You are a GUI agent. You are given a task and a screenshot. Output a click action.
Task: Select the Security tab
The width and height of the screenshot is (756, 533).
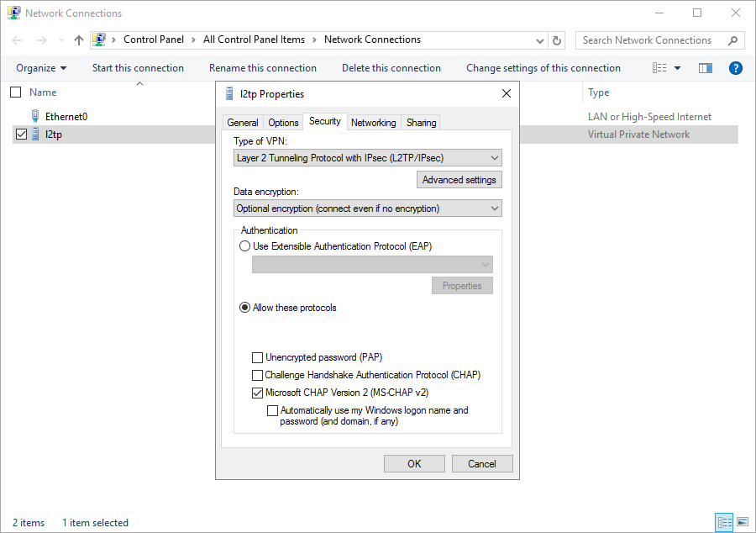[324, 121]
